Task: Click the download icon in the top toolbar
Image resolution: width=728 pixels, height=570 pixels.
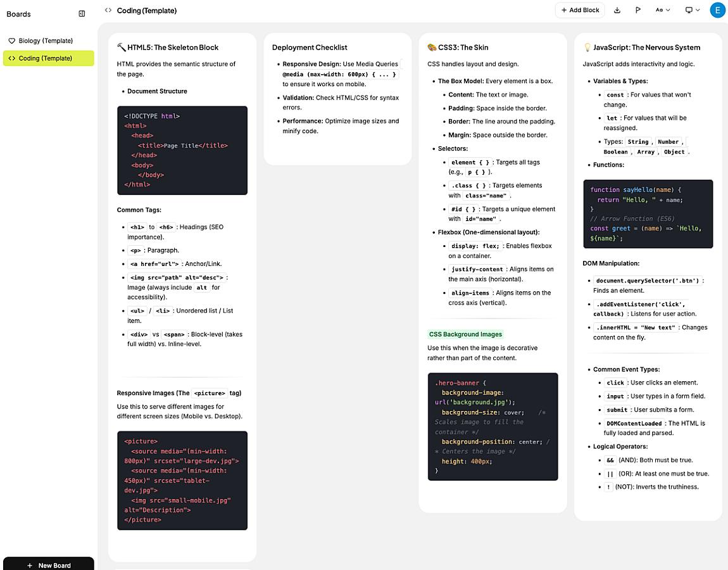Action: pyautogui.click(x=617, y=10)
